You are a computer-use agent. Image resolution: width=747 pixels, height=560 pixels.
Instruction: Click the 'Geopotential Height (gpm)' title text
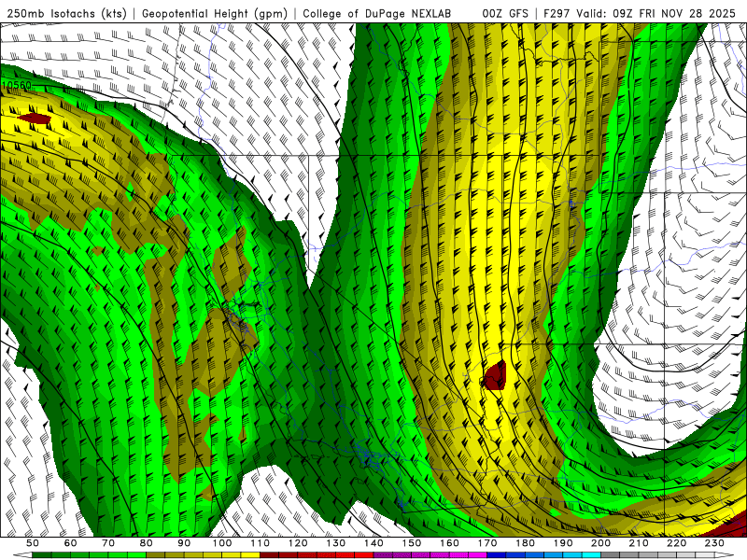tap(215, 14)
